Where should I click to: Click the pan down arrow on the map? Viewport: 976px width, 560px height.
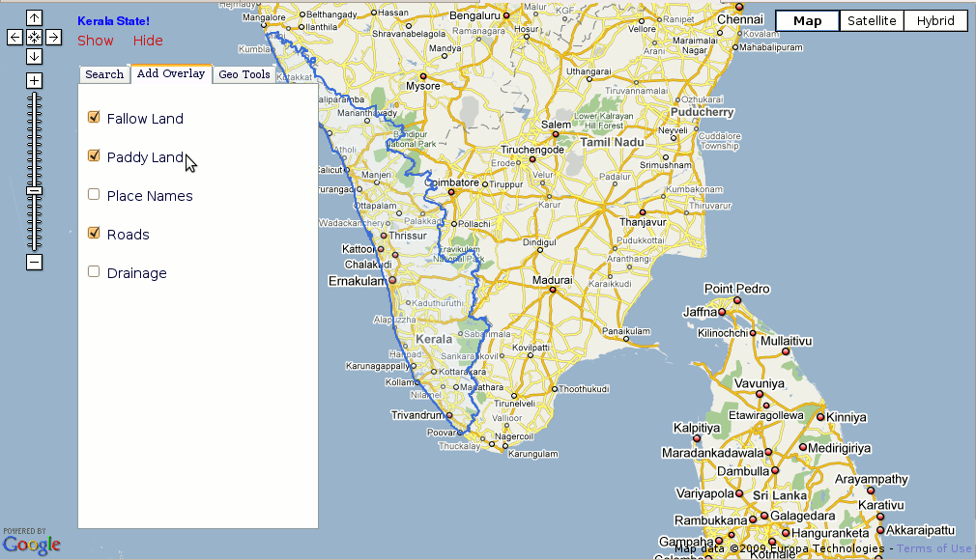click(x=35, y=55)
